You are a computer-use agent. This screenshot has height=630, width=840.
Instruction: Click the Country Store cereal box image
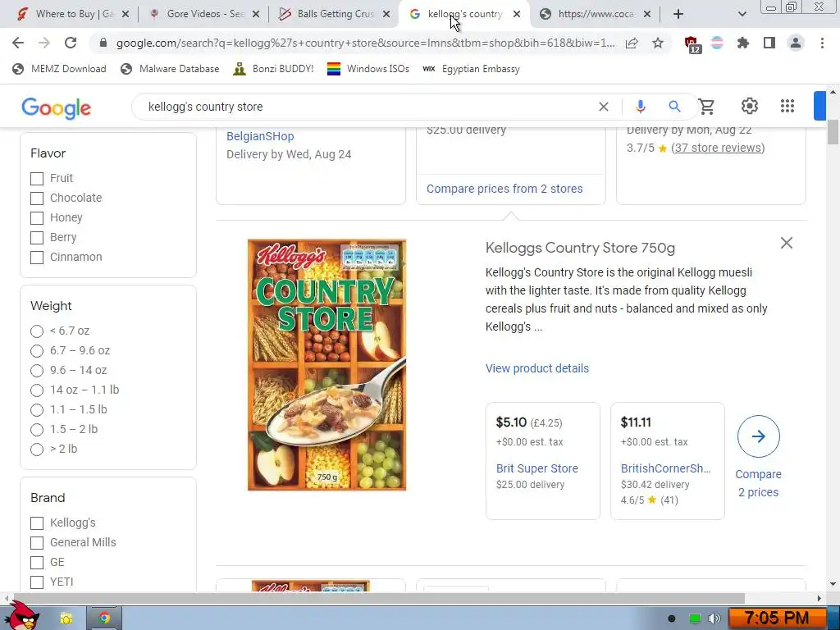pyautogui.click(x=326, y=365)
